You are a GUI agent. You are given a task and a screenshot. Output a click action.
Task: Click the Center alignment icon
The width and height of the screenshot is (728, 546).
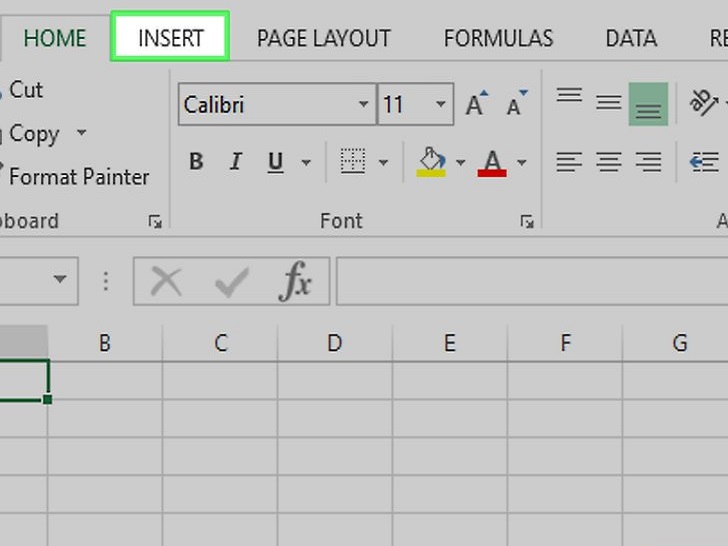608,162
